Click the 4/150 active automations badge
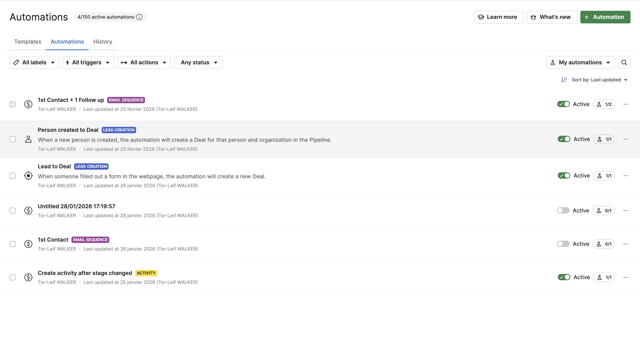The image size is (640, 364). click(x=110, y=17)
